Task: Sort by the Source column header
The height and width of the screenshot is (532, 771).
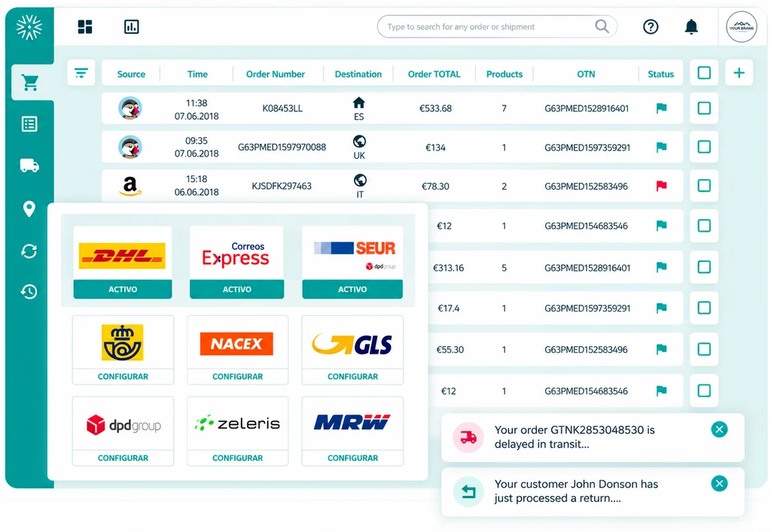Action: 131,74
